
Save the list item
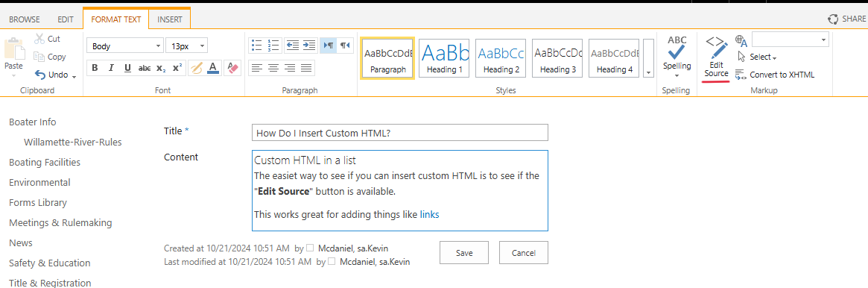click(464, 252)
